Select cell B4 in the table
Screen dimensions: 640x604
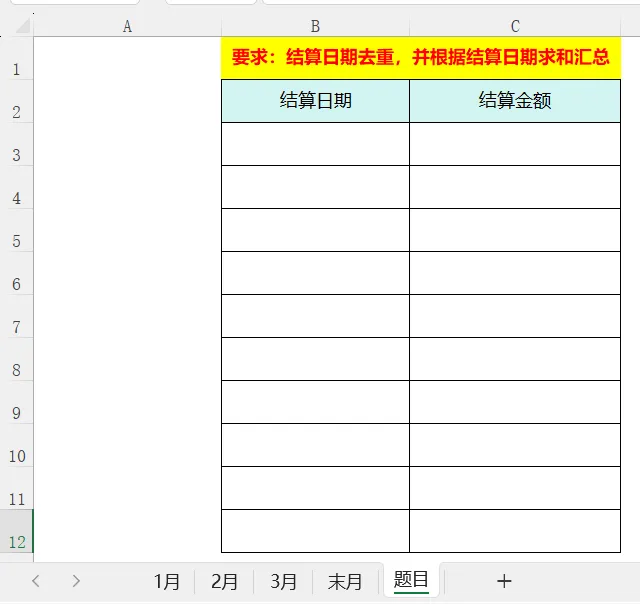click(315, 187)
